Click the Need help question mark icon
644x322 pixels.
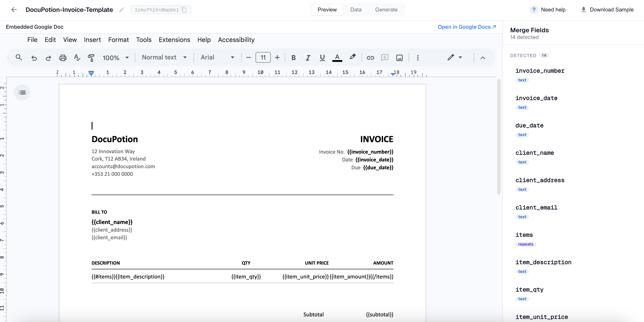(x=534, y=10)
